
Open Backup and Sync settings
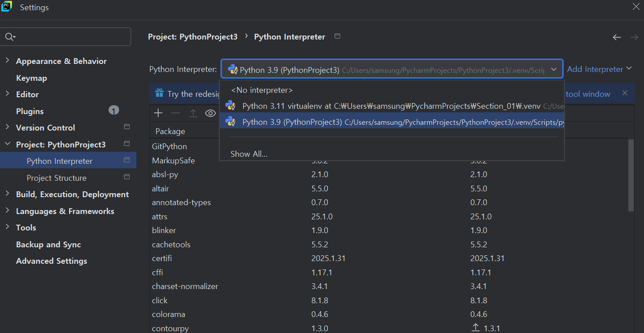tap(48, 245)
